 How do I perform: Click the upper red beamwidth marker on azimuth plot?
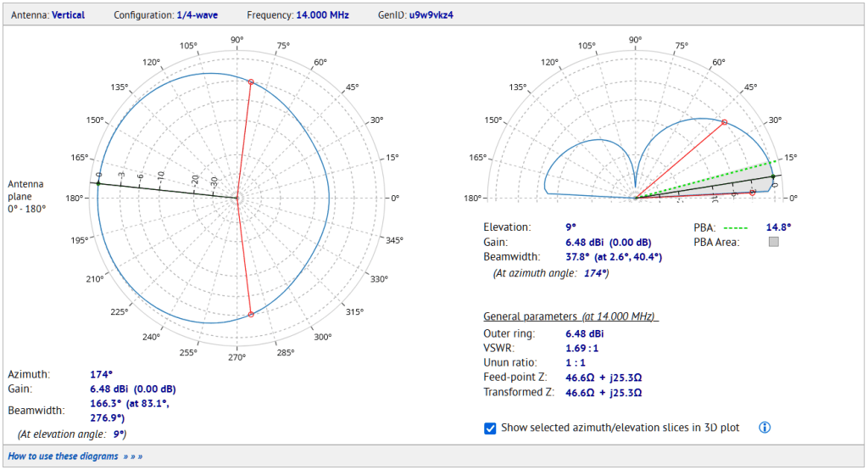251,82
